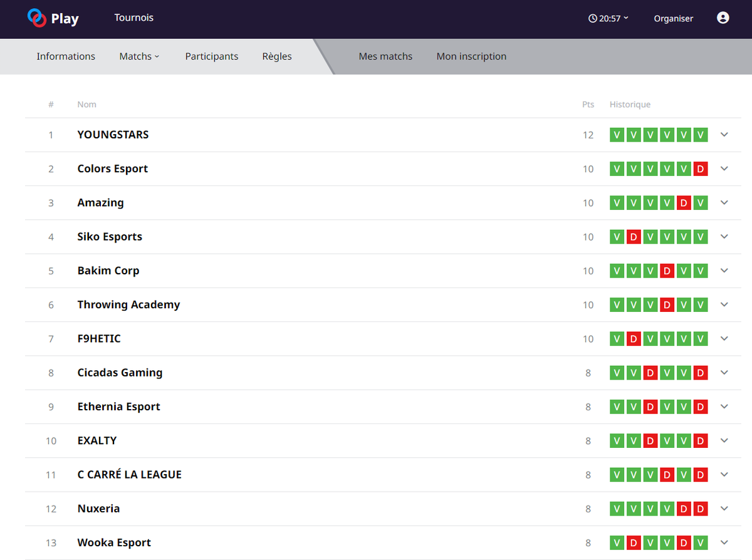
Task: Expand the Wooka Esport row
Action: [724, 542]
